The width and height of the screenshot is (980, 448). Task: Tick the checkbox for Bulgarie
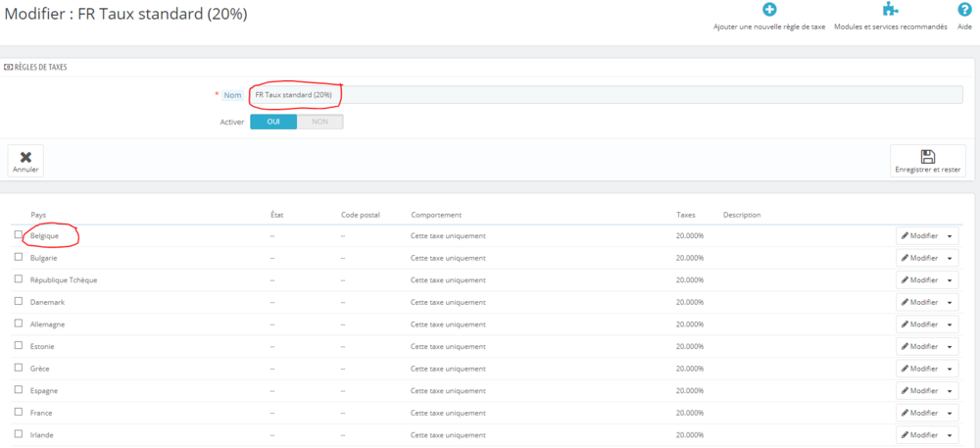pos(18,257)
